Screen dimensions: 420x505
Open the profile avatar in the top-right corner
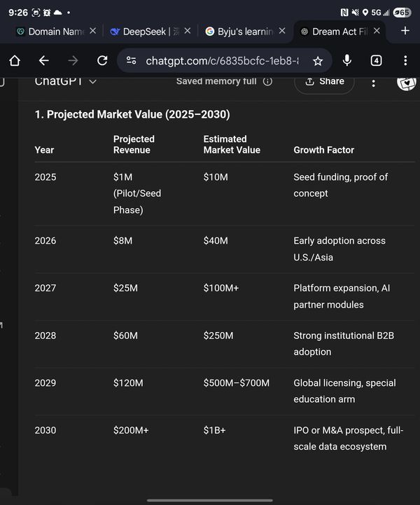tap(407, 81)
